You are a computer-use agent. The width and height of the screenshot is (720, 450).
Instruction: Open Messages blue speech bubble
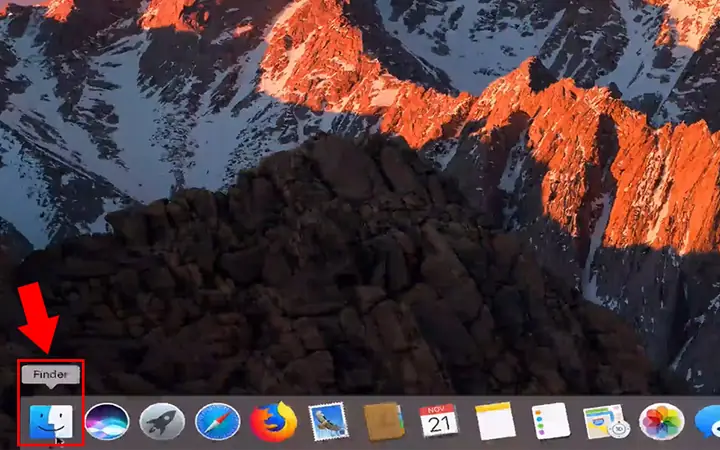click(x=708, y=422)
